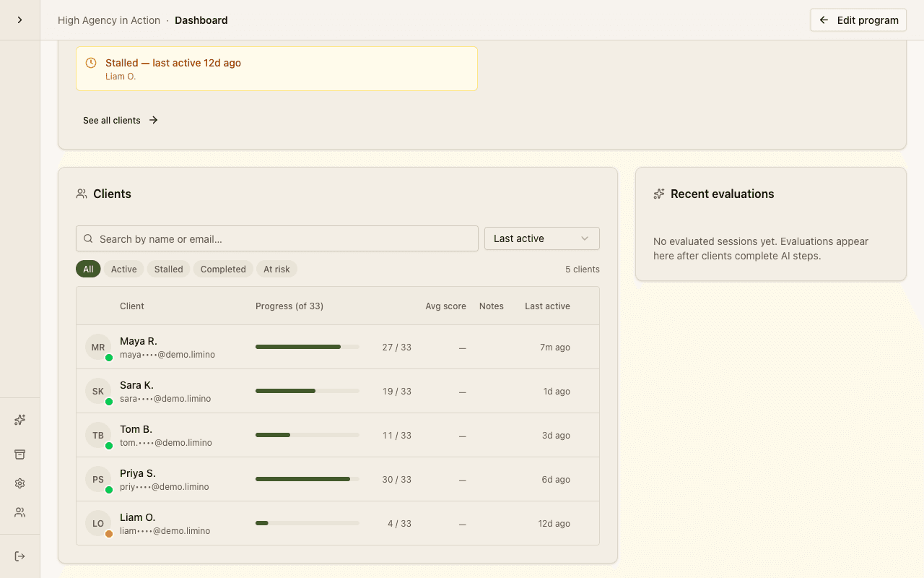The image size is (924, 578).
Task: Open client Maya R. by name
Action: pyautogui.click(x=139, y=341)
